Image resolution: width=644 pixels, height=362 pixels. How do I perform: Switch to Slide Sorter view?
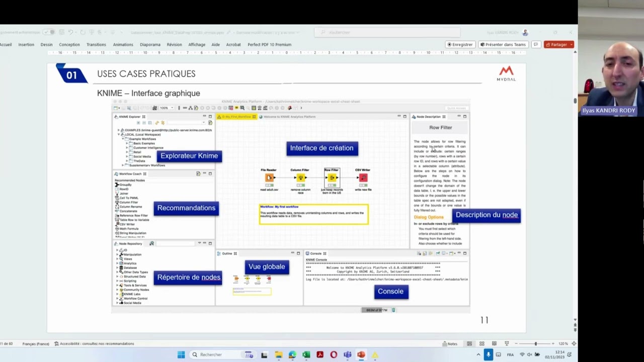[481, 344]
